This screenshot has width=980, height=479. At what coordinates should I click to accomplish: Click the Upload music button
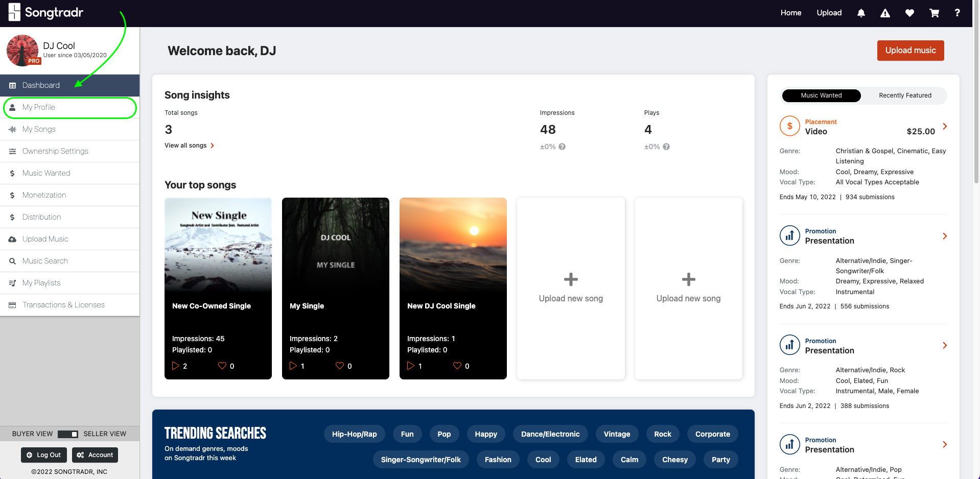(911, 51)
